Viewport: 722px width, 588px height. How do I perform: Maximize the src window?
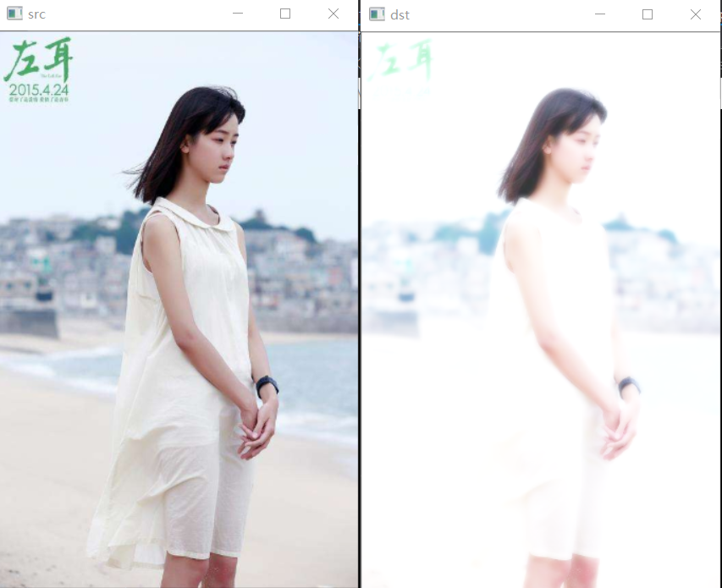point(285,14)
